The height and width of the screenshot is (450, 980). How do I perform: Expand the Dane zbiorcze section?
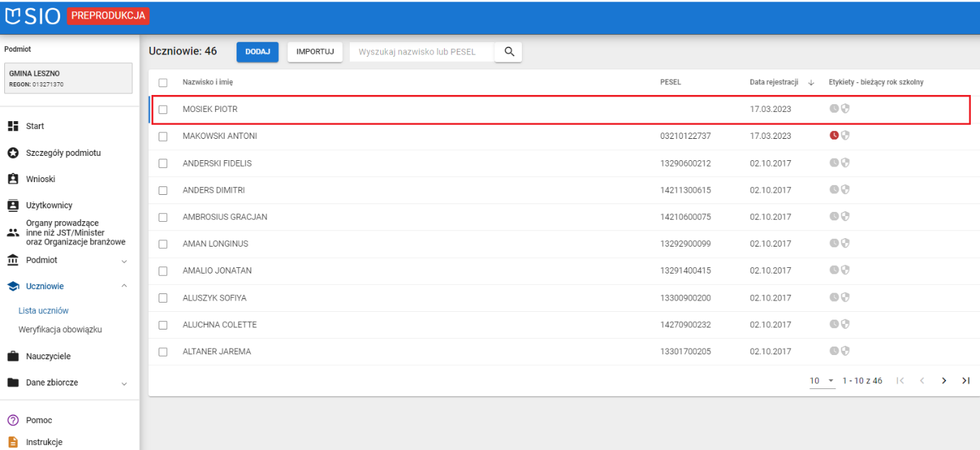point(125,383)
